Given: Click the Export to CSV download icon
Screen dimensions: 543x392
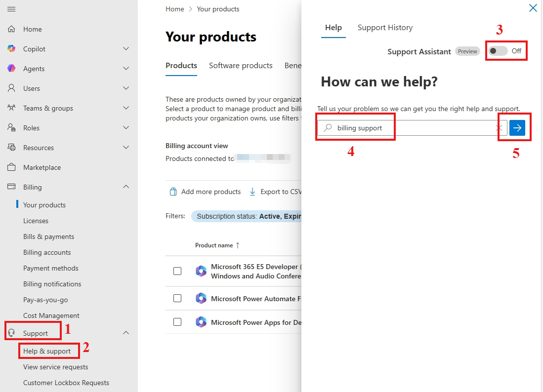Looking at the screenshot, I should click(x=252, y=192).
